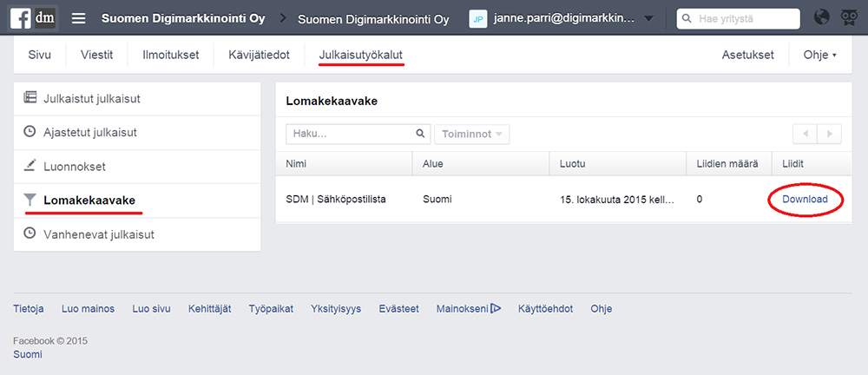Click second Suomen Digimarkkinointi Oy breadcrumb
Screen dimensions: 868x375
(x=373, y=19)
